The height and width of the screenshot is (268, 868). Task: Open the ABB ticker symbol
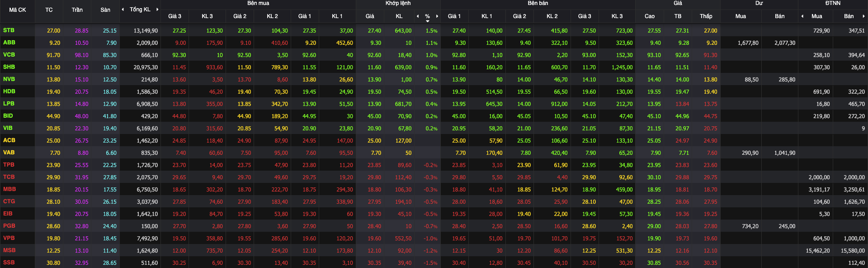click(x=9, y=43)
